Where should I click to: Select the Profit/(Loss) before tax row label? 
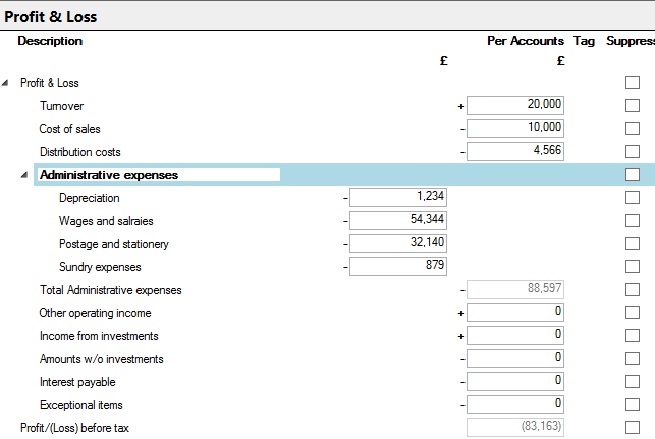click(x=74, y=428)
